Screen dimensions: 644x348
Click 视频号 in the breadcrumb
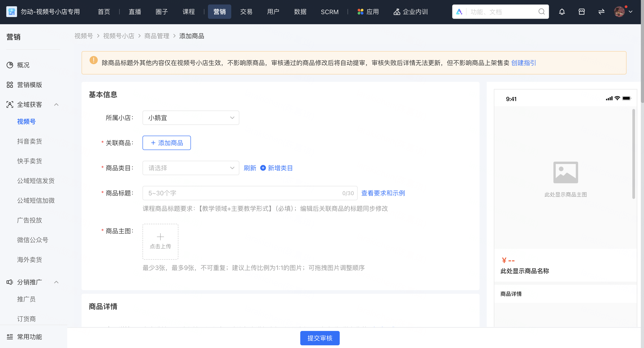84,36
